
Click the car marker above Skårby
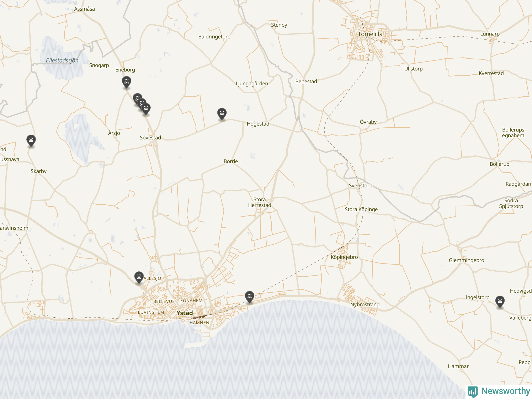click(x=31, y=140)
